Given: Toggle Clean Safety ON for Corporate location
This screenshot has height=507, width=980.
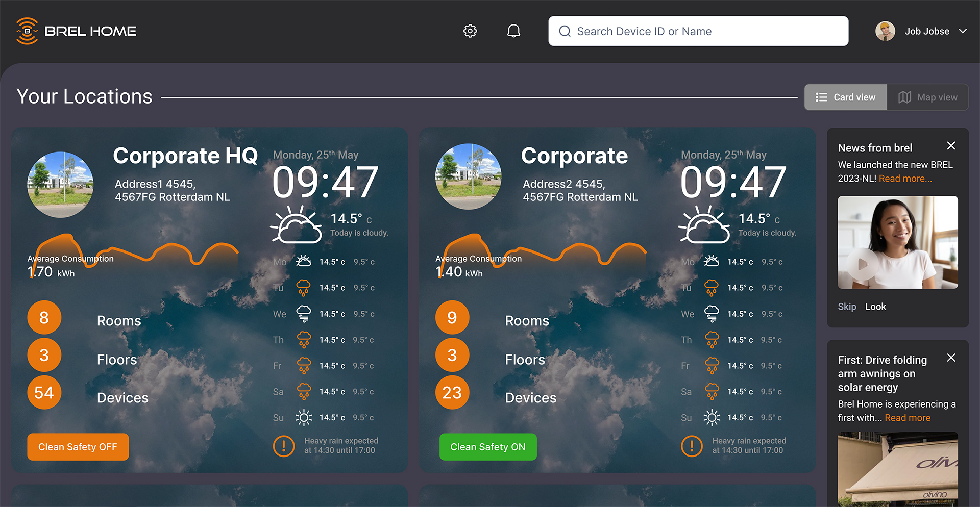Looking at the screenshot, I should coord(487,447).
